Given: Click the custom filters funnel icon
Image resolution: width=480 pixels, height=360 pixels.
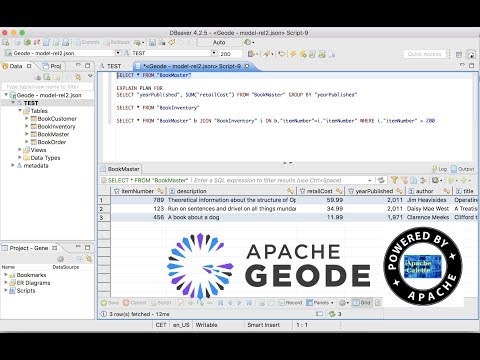Looking at the screenshot, I should point(394,180).
